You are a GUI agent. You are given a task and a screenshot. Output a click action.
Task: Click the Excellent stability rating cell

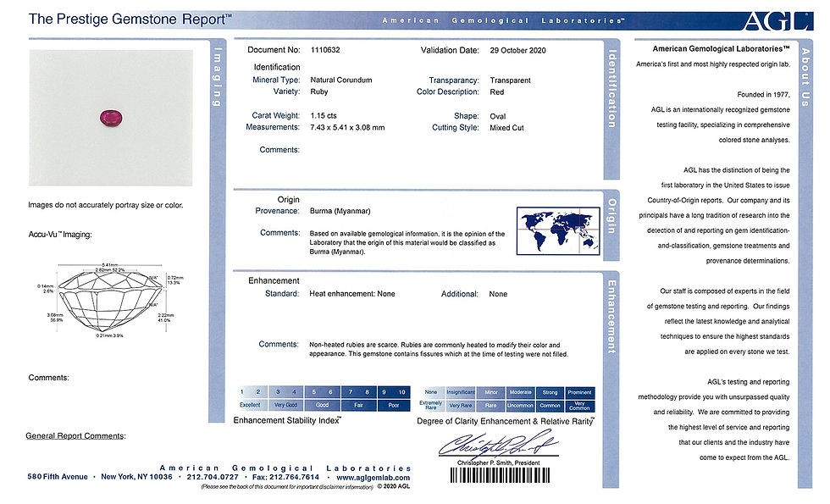pos(250,405)
